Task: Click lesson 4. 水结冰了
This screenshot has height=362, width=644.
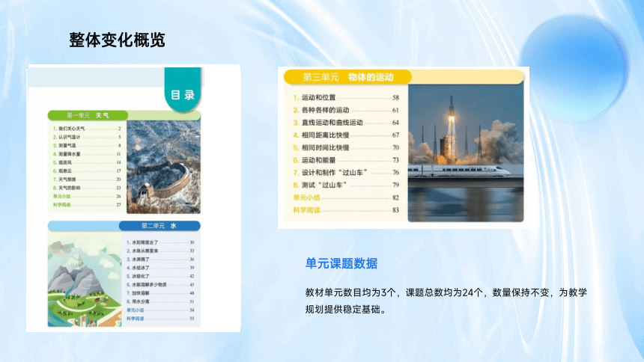Action: click(160, 268)
